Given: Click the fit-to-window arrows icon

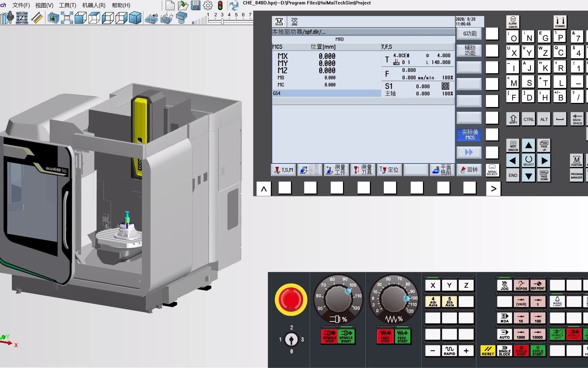Looking at the screenshot, I should 67,18.
